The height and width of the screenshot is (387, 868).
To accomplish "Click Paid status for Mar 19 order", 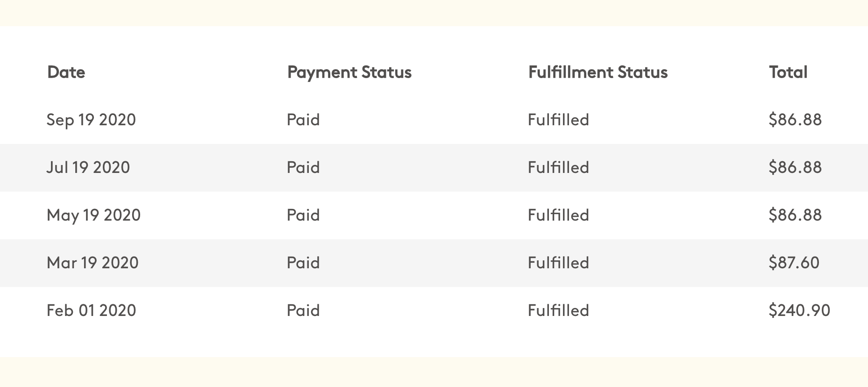I will (303, 263).
